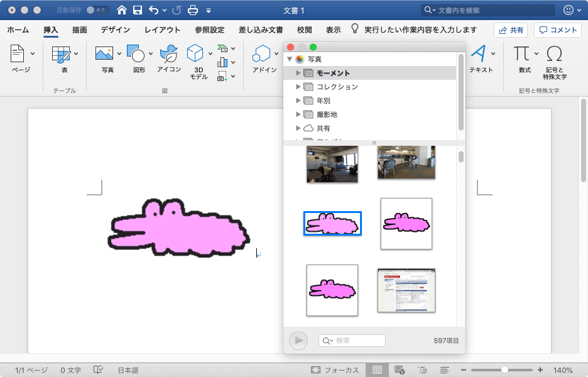
Task: Open the 校閲 (Review) tab
Action: point(304,30)
